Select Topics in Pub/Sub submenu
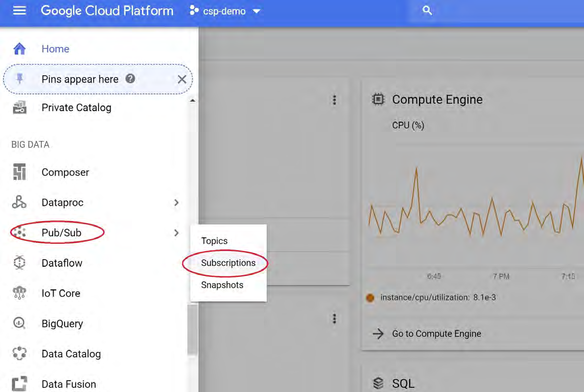Image resolution: width=584 pixels, height=392 pixels. [x=214, y=241]
